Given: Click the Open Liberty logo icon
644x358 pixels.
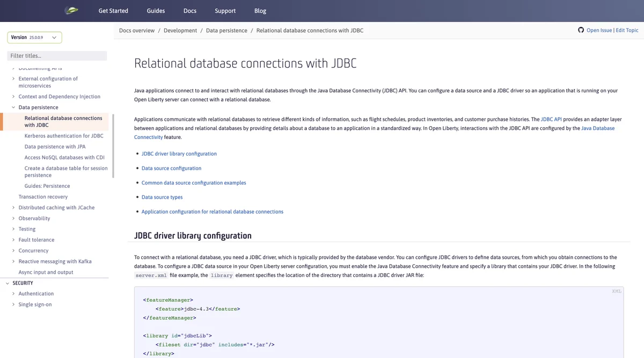Looking at the screenshot, I should pos(71,10).
